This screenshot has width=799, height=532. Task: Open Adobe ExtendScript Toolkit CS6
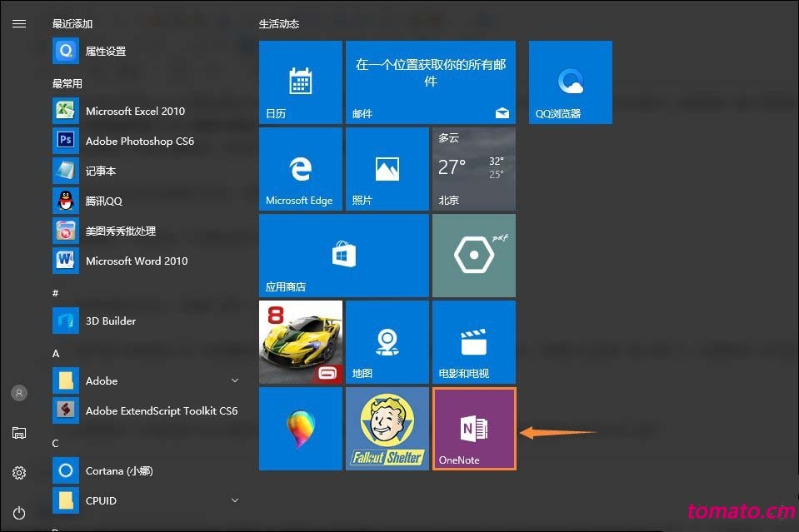[145, 410]
